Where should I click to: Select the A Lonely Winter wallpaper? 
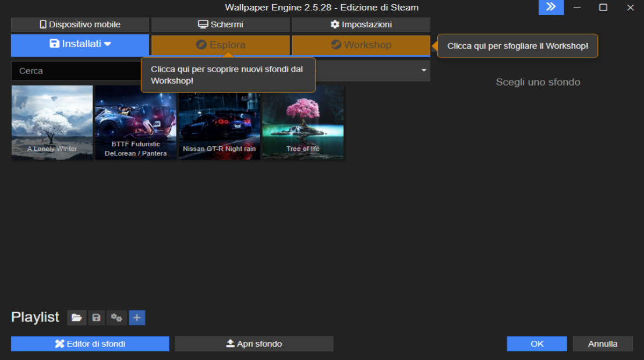coord(52,122)
